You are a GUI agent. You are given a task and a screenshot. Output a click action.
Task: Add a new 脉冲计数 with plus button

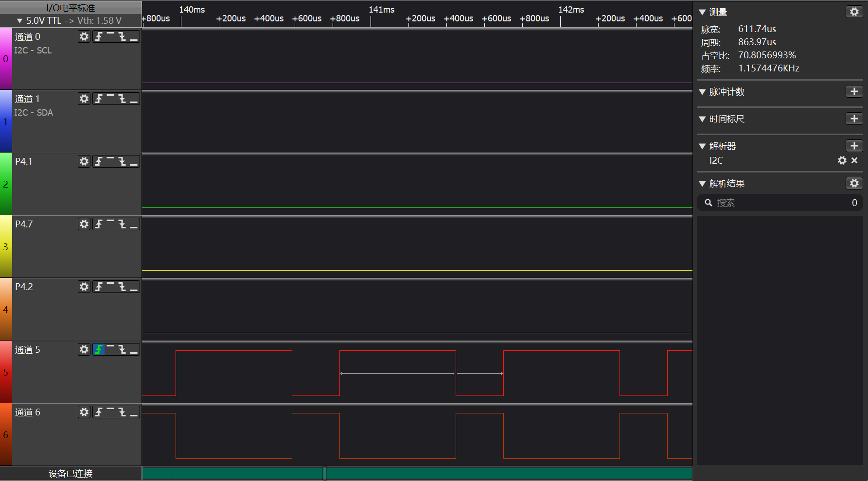pyautogui.click(x=854, y=91)
